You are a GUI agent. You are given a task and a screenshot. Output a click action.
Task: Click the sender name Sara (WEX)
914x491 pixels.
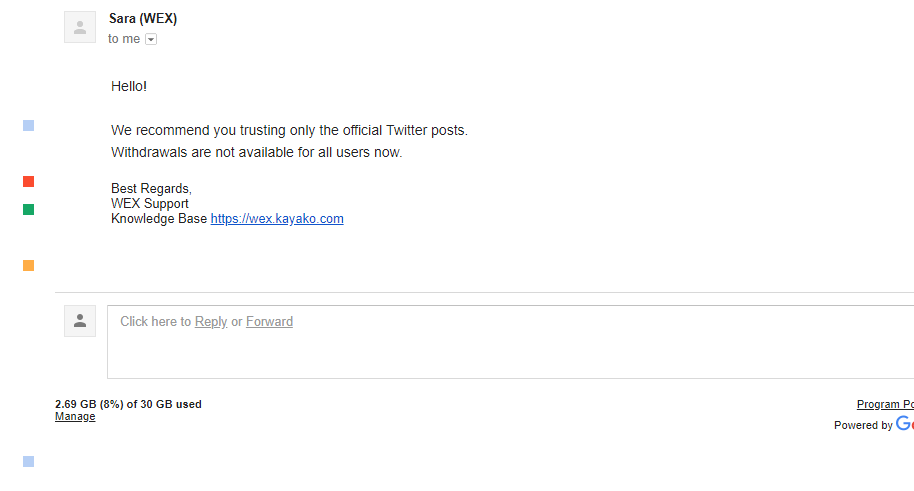tap(143, 19)
